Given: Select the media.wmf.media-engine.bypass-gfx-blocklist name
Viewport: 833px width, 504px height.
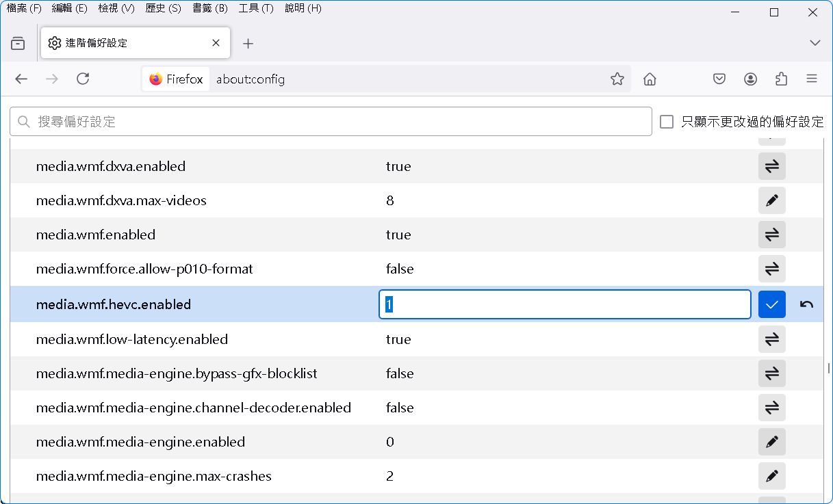Looking at the screenshot, I should tap(177, 373).
